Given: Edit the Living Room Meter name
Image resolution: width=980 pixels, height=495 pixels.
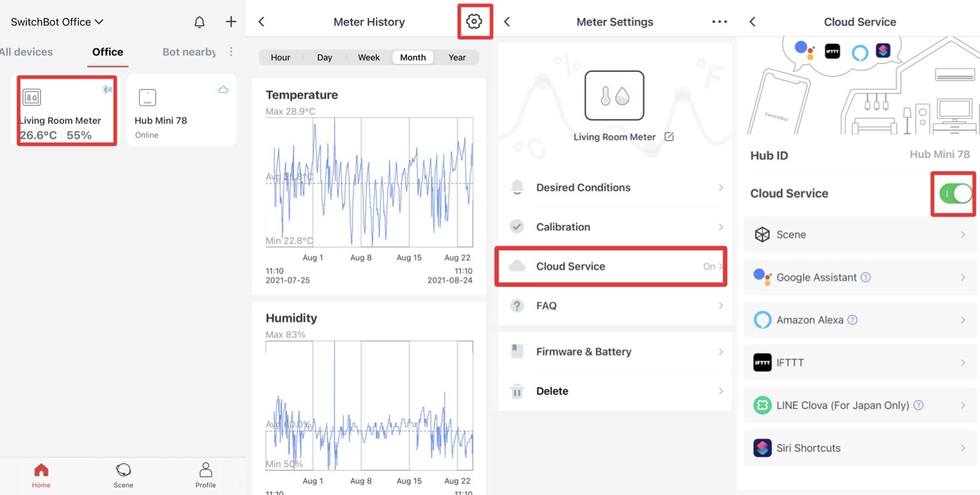Looking at the screenshot, I should [x=669, y=137].
